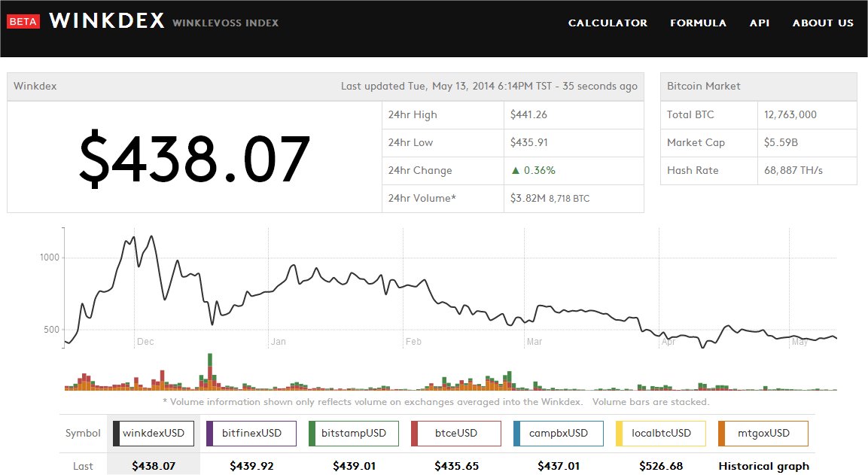Click the mtgoxUSD symbol button
Screen dimensions: 868x475
(x=763, y=433)
